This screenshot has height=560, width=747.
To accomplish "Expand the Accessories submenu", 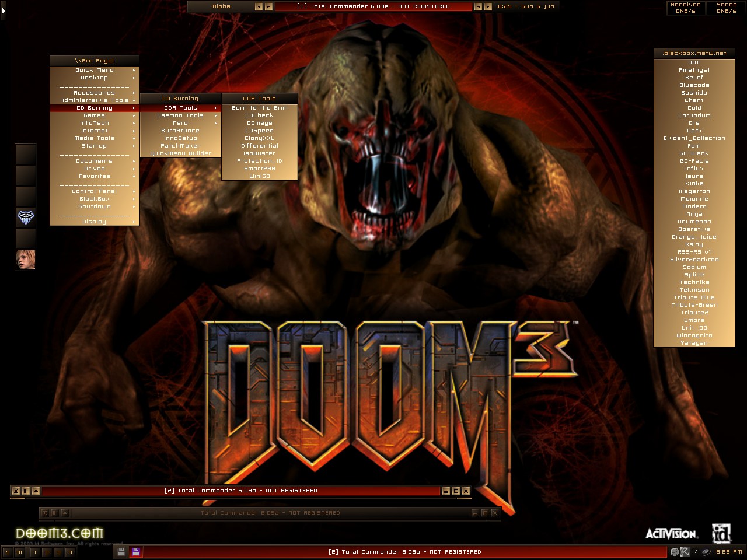I will click(x=95, y=93).
